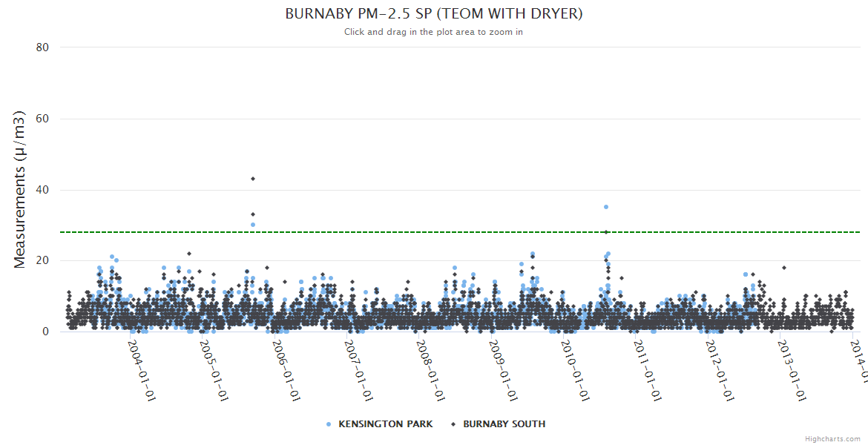The width and height of the screenshot is (868, 445).
Task: Click the 80 y-axis tick label
Action: 42,47
